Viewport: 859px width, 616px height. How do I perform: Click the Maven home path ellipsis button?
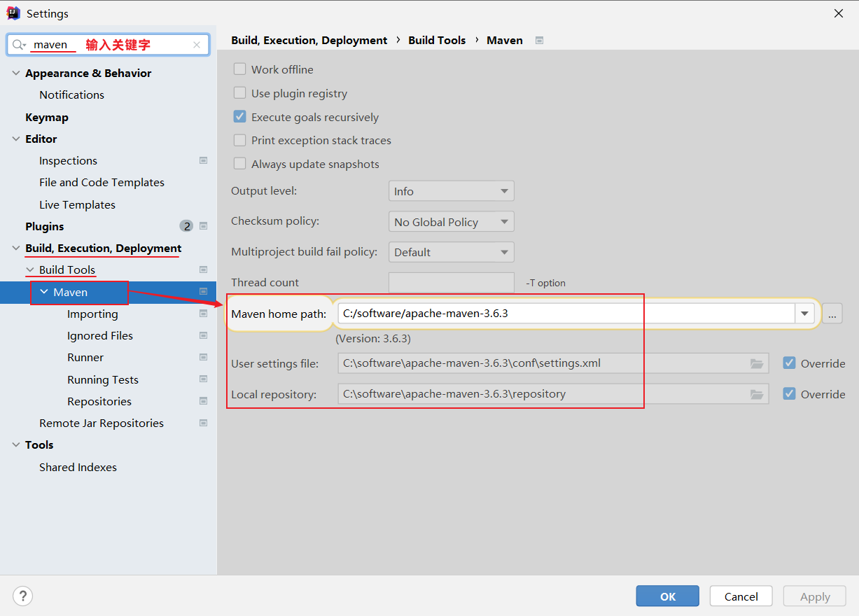tap(832, 314)
